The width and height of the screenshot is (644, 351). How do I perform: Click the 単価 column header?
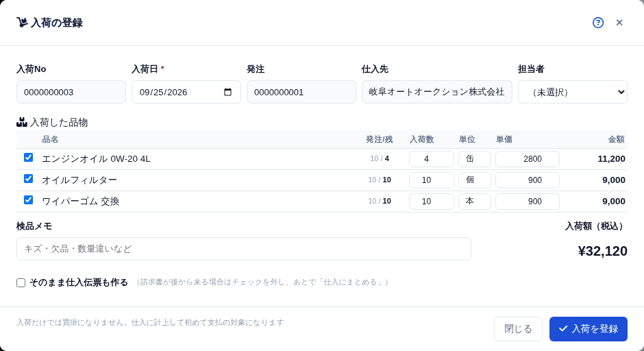504,139
